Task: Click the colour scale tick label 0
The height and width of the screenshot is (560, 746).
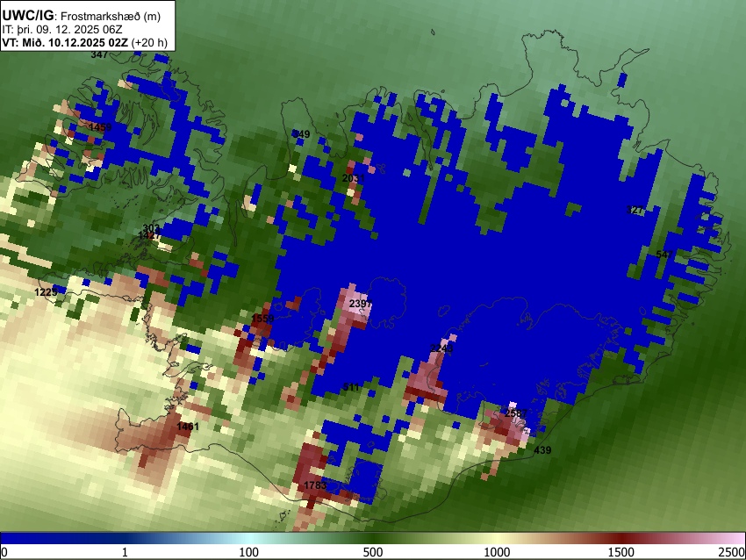Action: [4, 552]
